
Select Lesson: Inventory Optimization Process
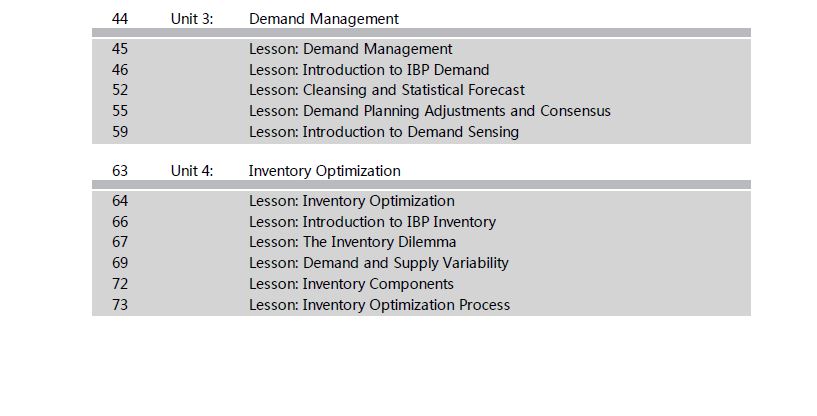pyautogui.click(x=379, y=305)
